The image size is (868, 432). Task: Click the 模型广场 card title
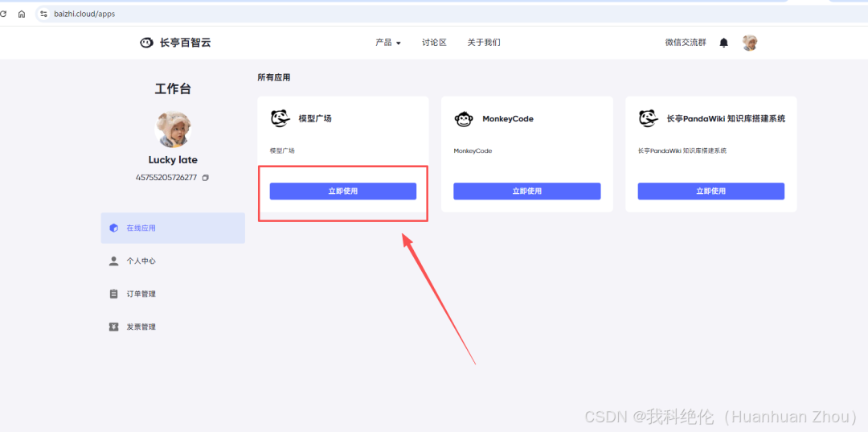tap(315, 118)
